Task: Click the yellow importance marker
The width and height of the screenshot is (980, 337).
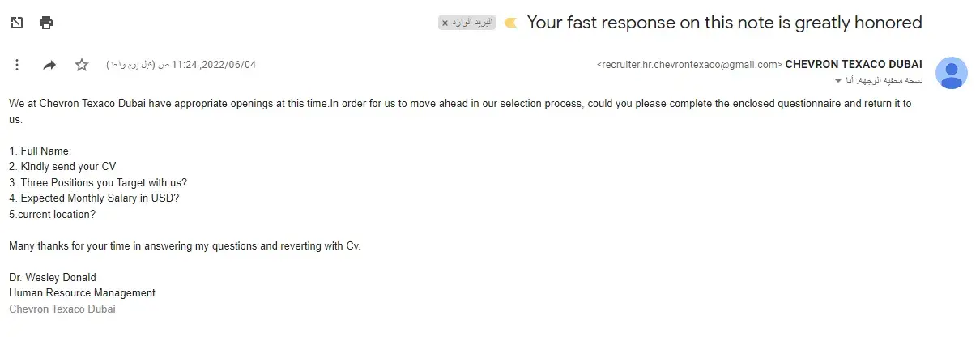Action: (510, 23)
